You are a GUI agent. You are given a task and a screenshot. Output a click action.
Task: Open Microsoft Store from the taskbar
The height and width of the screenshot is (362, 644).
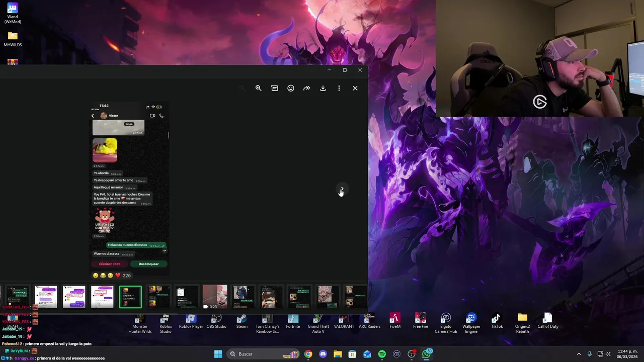pos(352,354)
